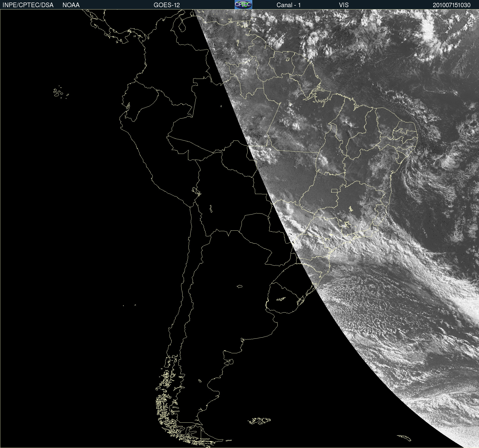The image size is (479, 448).
Task: Select the INPE/CPTEC/DSA header text
Action: click(x=28, y=5)
